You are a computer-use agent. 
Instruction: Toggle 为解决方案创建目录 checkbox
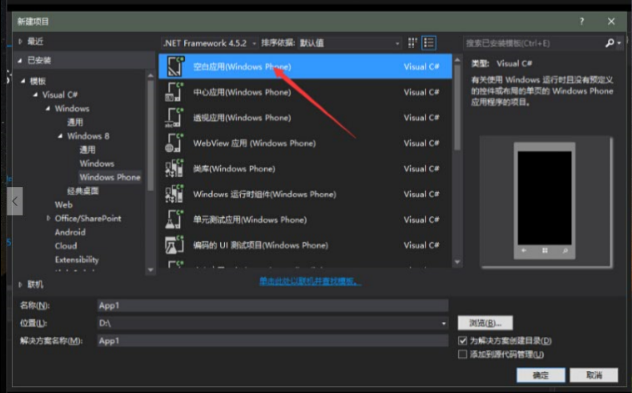click(x=463, y=341)
